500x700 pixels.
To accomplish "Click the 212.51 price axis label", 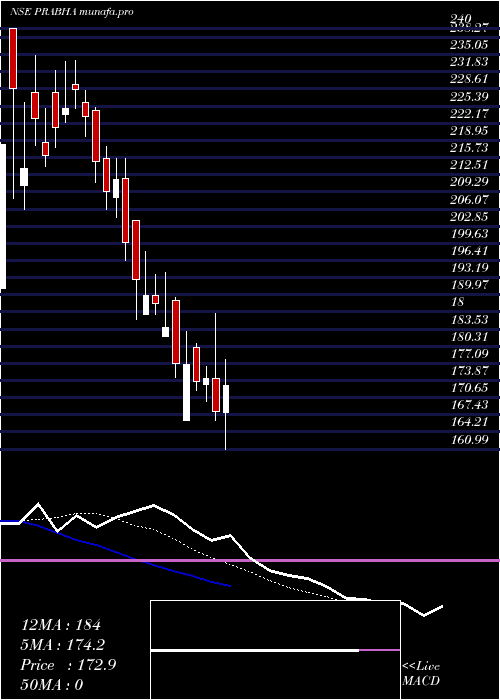I will 469,165.
